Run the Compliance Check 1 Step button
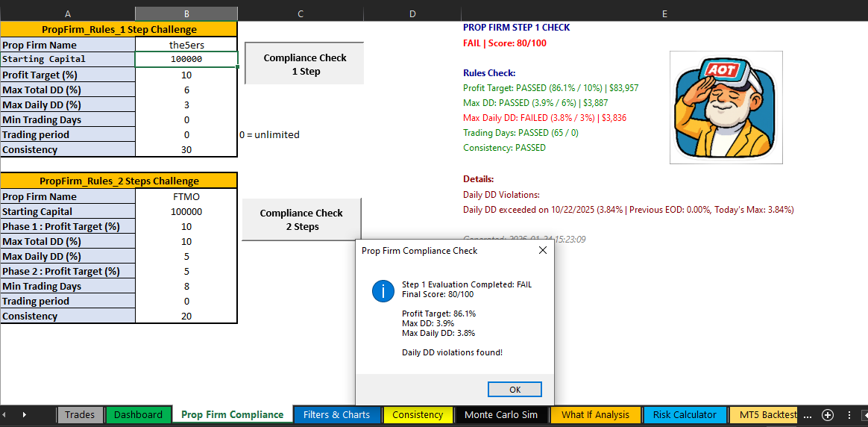 click(x=304, y=64)
